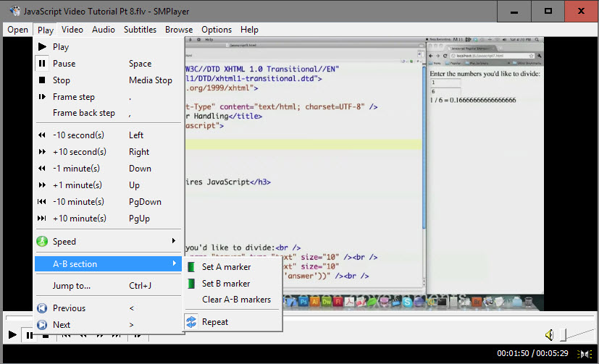The width and height of the screenshot is (599, 364).
Task: Click the Frame step icon in the menu
Action: point(42,97)
